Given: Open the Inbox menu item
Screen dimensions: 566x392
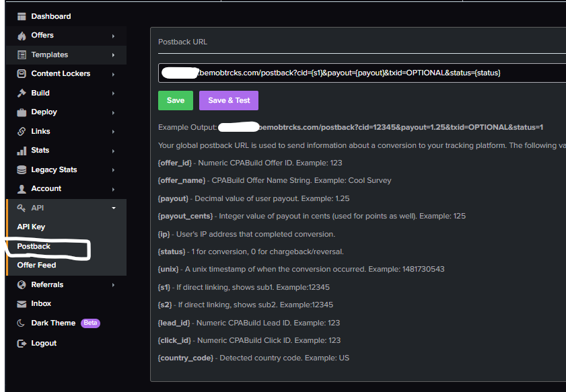Looking at the screenshot, I should [x=41, y=304].
